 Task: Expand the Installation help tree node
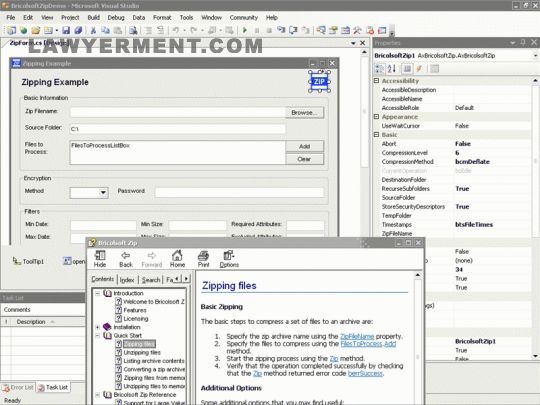(x=97, y=327)
